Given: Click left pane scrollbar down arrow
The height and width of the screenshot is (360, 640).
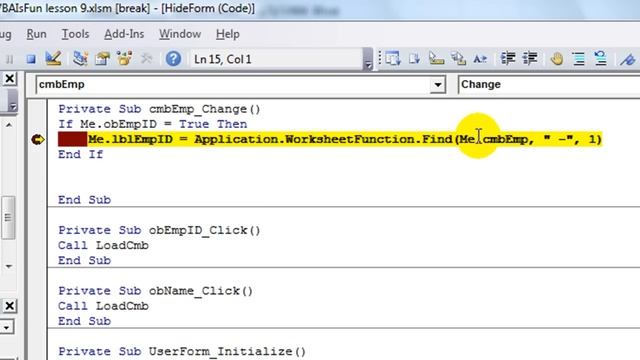Looking at the screenshot, I should pos(9,267).
